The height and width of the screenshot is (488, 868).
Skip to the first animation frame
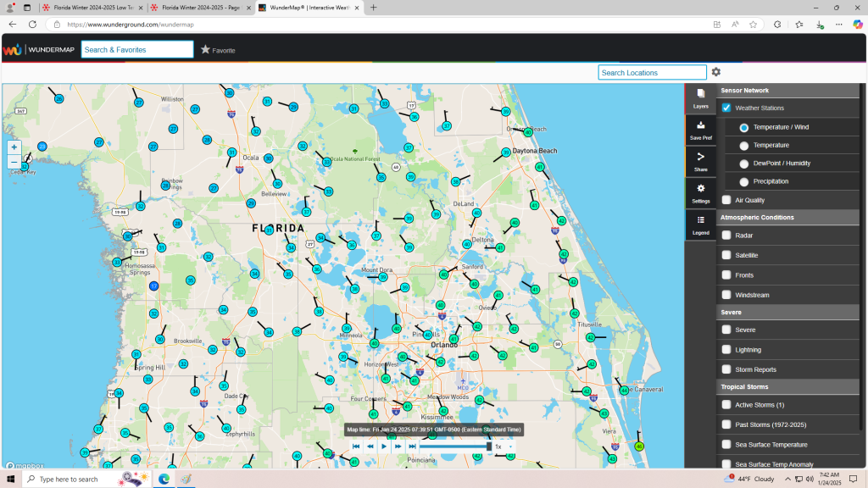[356, 446]
